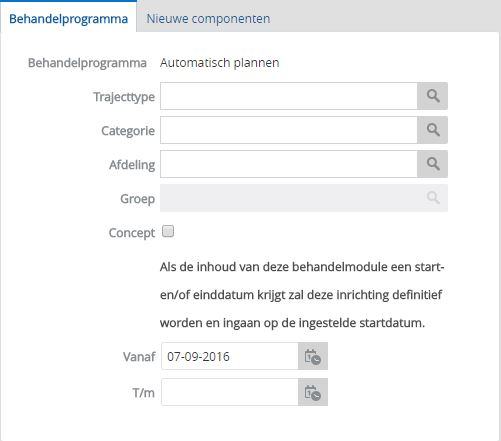Switch to the Nieuwe componenten tab
Screen dimensions: 501x441
(x=208, y=19)
